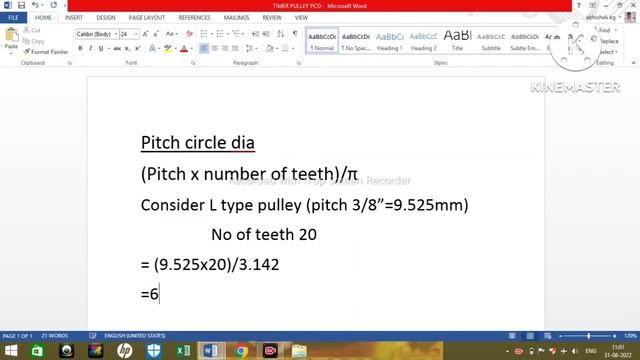Toggle Print Layout view

530,336
